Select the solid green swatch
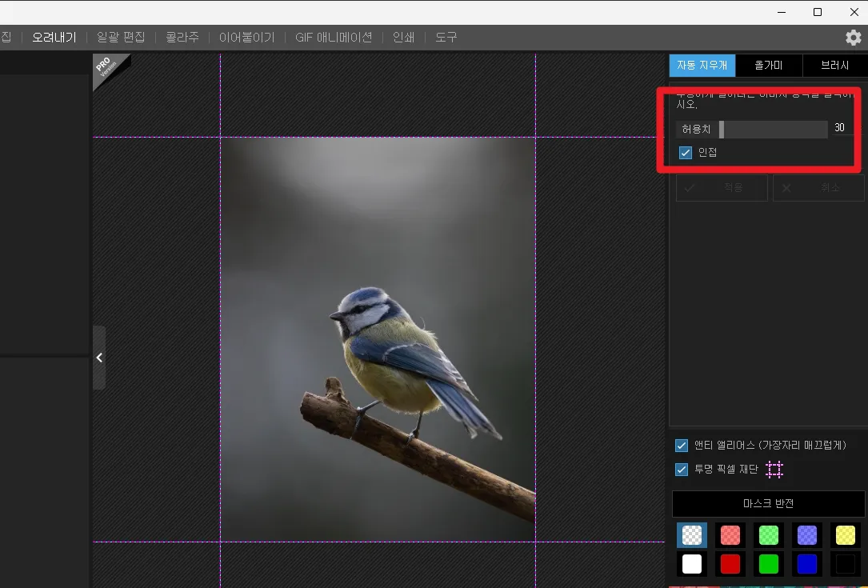The width and height of the screenshot is (868, 588). click(768, 564)
